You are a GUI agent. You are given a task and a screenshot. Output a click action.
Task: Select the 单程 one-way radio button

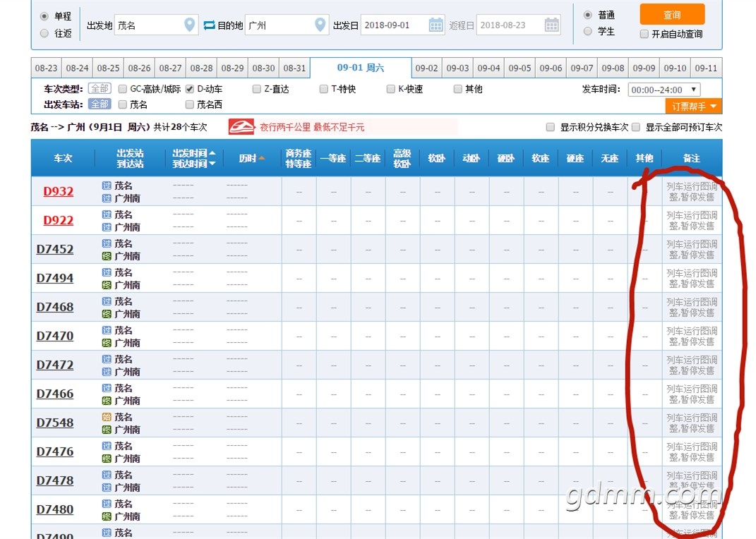click(x=44, y=16)
